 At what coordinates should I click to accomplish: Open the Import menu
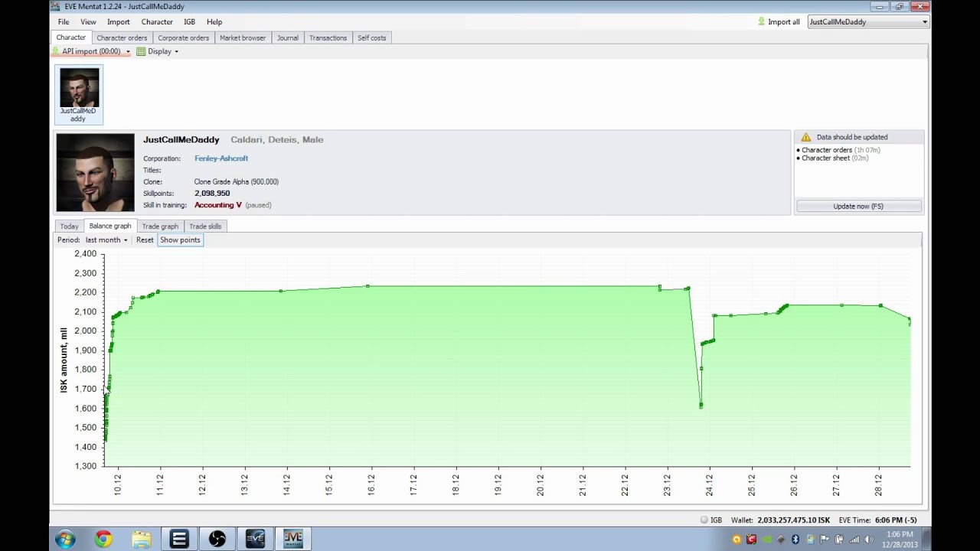click(x=119, y=21)
